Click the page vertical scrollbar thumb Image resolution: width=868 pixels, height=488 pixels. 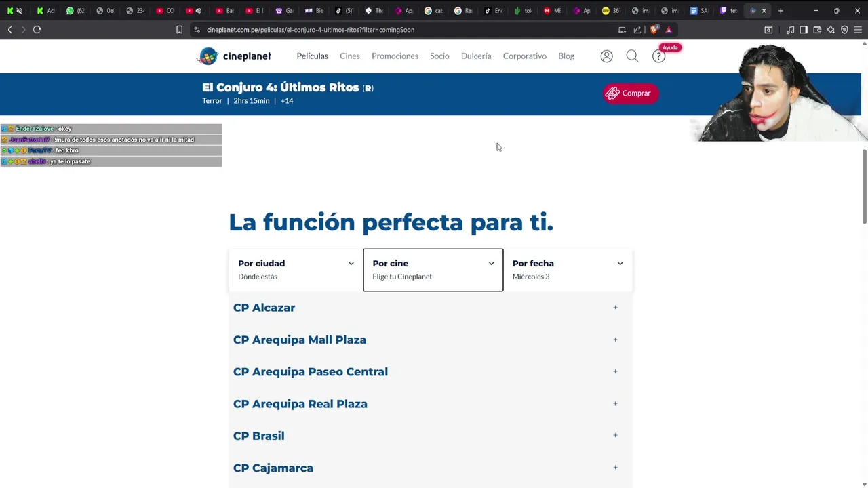point(864,186)
